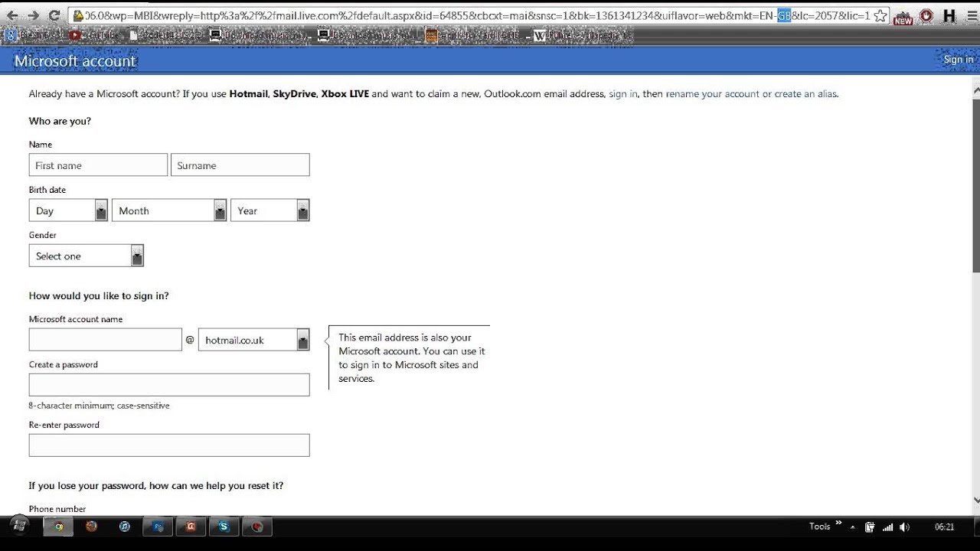Click the First name field
The height and width of the screenshot is (551, 980).
98,165
